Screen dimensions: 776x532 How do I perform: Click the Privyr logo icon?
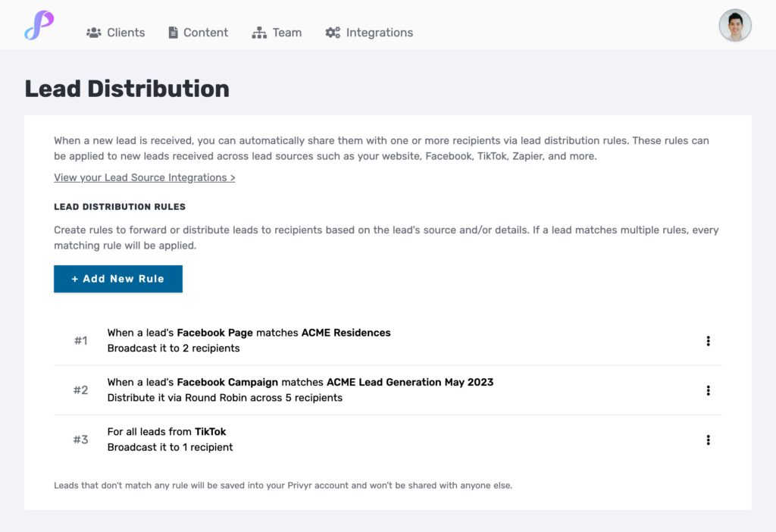[x=39, y=25]
